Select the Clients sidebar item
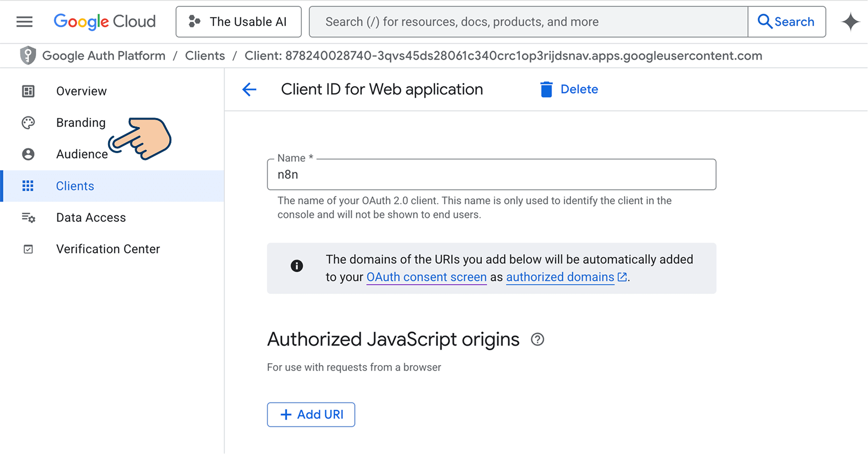The width and height of the screenshot is (868, 454). click(x=112, y=186)
